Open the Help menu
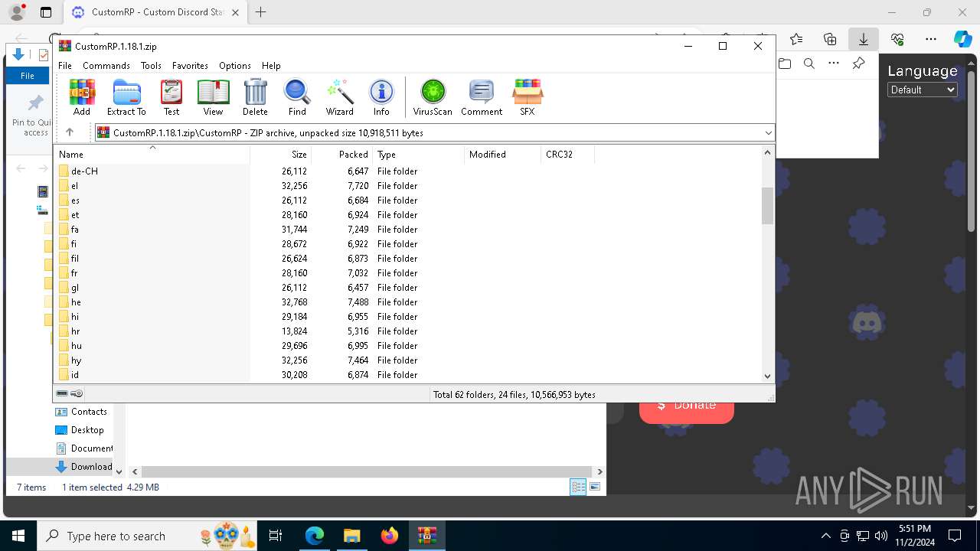Screen dimensions: 980x551 coord(271,66)
